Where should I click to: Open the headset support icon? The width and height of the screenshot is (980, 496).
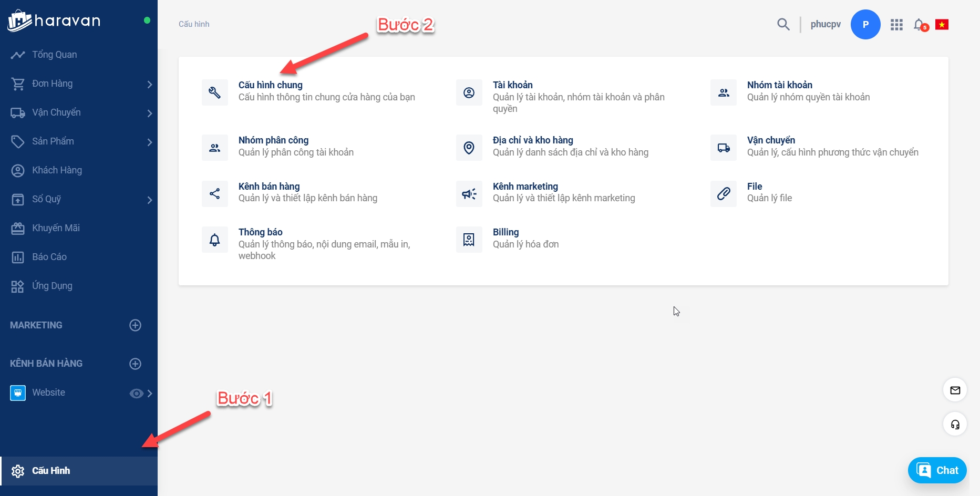point(955,425)
